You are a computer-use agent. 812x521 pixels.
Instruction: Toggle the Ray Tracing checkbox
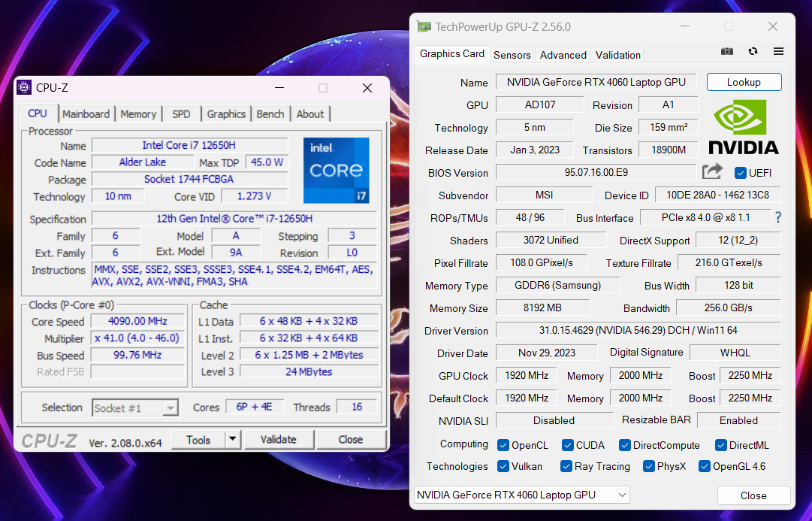(x=566, y=466)
